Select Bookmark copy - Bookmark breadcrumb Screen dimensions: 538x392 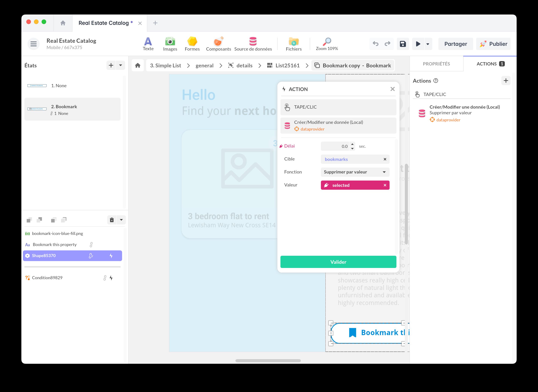point(353,65)
